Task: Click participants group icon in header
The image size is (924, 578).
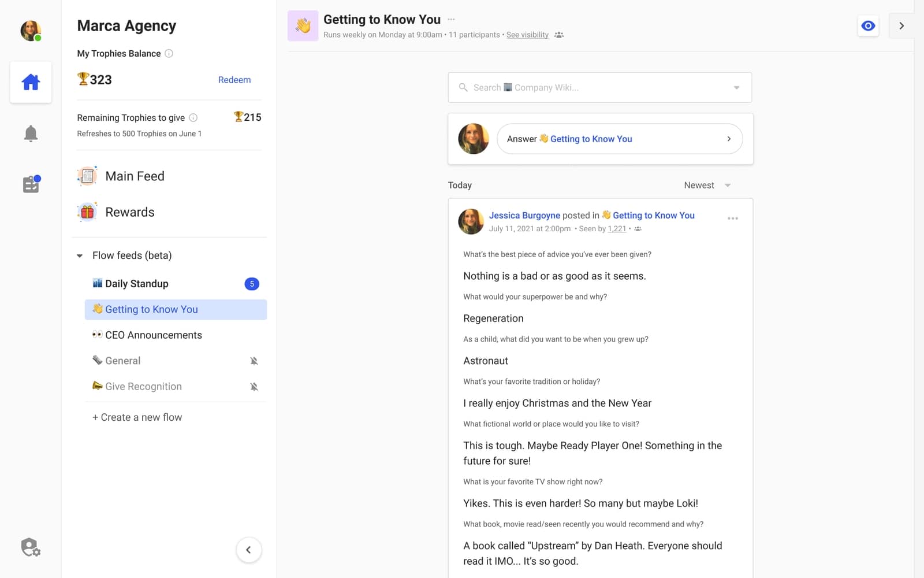Action: coord(558,35)
